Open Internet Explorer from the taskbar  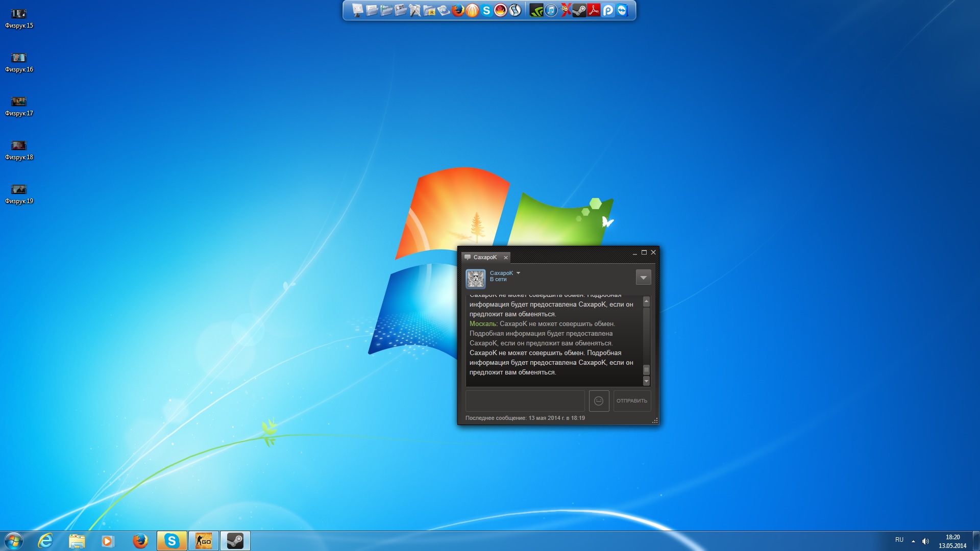coord(45,541)
